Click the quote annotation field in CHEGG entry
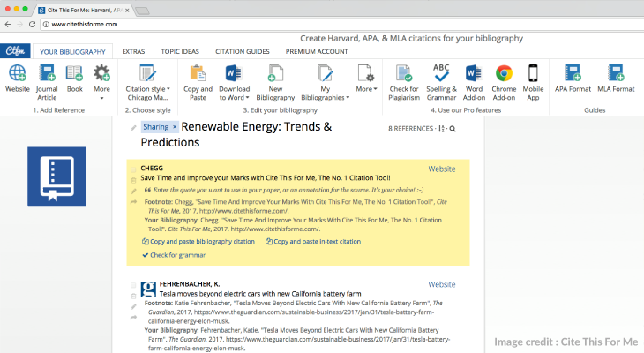Viewport: 644px width, 353px height. tap(284, 190)
